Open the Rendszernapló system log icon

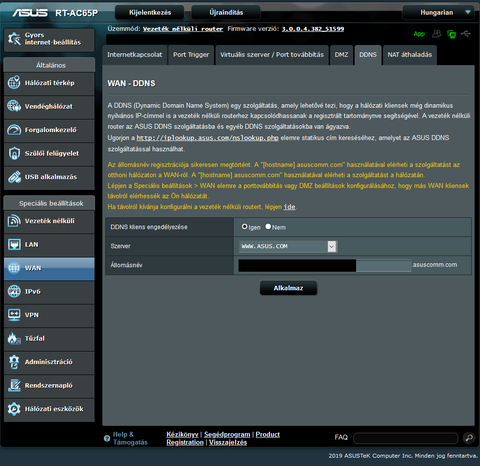pos(14,385)
